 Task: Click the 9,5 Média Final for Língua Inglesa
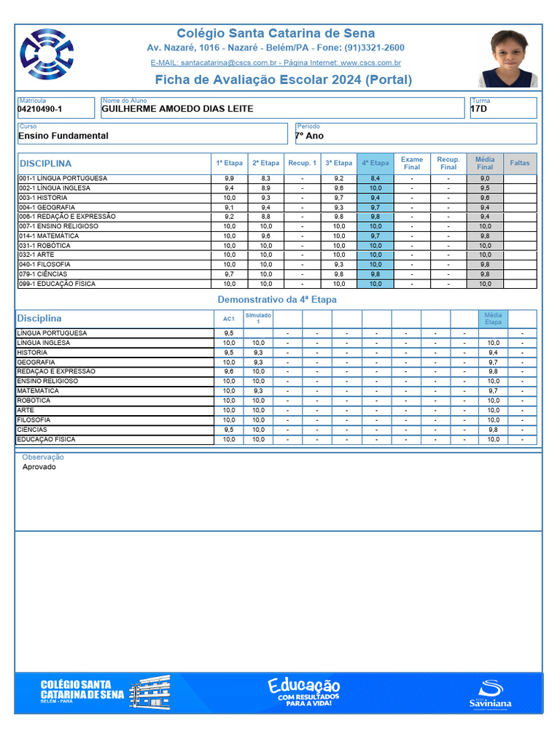pos(485,188)
